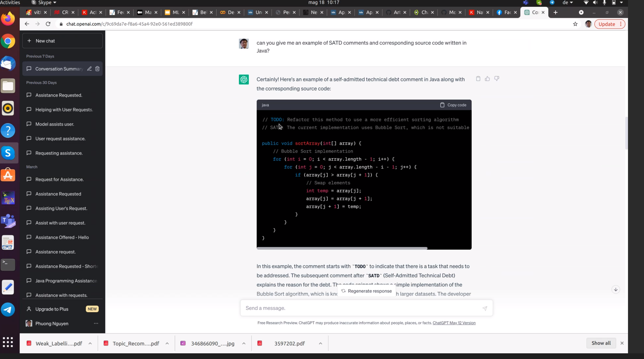Open the Skype app menu in top bar
The height and width of the screenshot is (359, 644).
click(x=44, y=3)
